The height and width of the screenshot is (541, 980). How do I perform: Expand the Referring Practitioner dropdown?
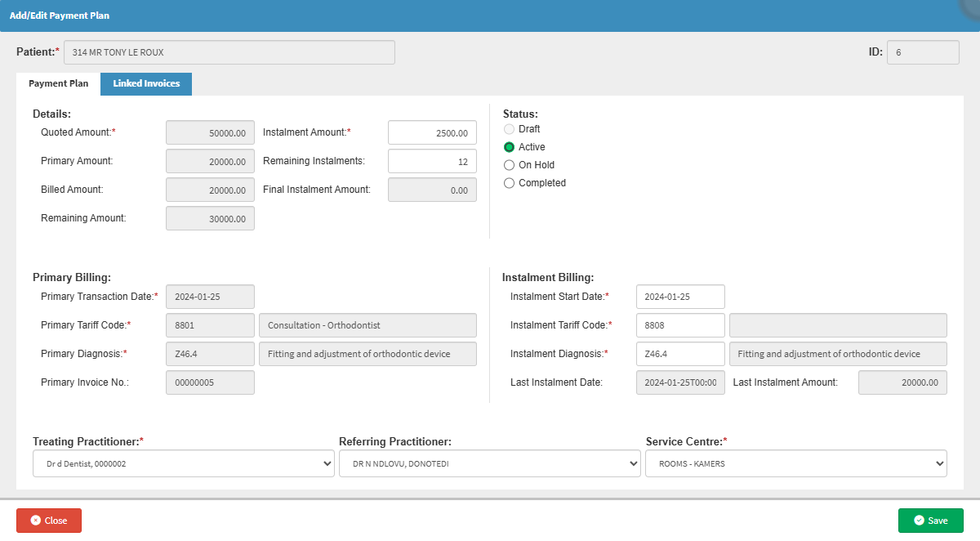tap(490, 463)
